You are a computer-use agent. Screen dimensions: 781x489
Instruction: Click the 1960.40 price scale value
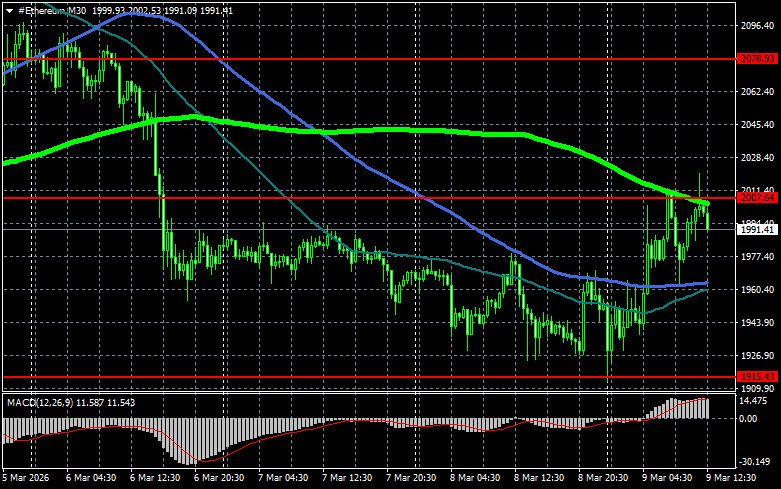coord(758,289)
